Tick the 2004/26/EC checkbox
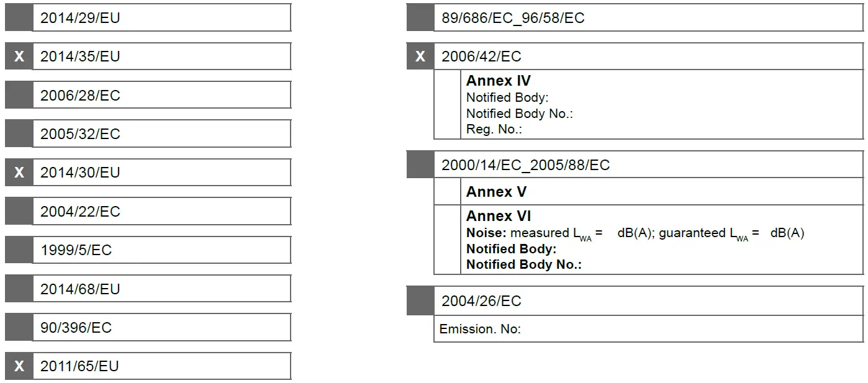Viewport: 868px width, 383px height. (x=420, y=301)
